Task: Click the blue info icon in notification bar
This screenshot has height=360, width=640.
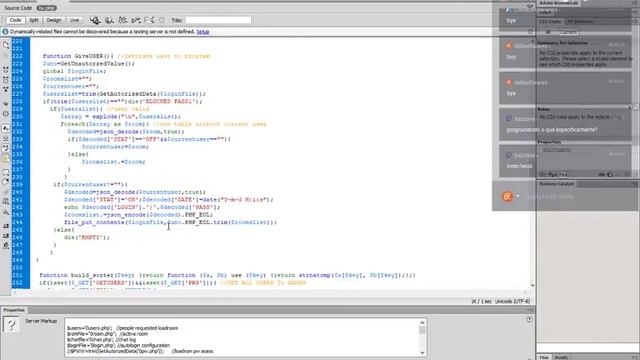Action: click(5, 31)
